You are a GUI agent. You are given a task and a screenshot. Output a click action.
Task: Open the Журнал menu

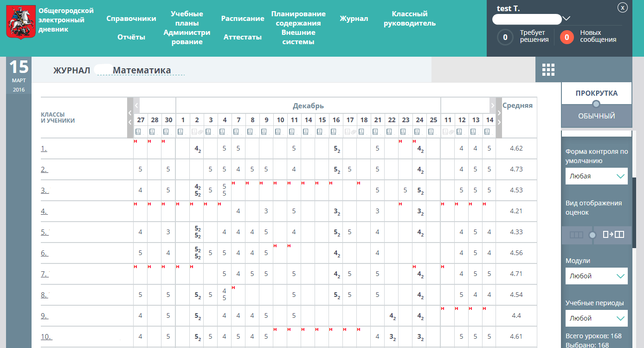click(354, 19)
